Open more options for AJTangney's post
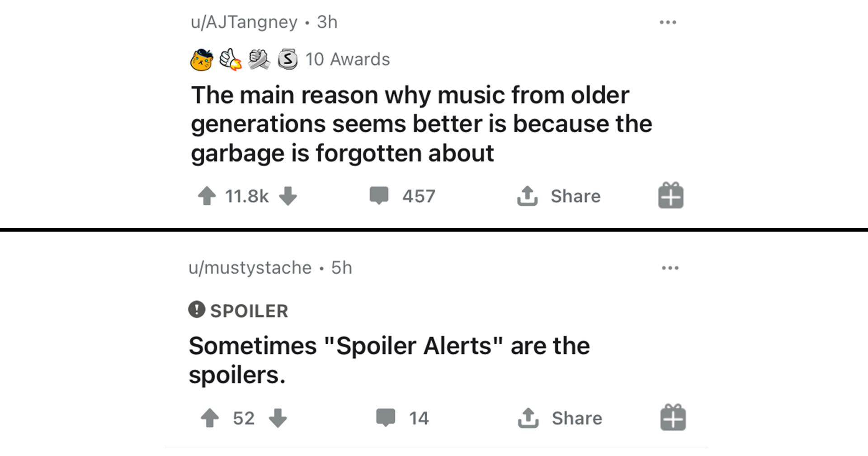868x456 pixels. [668, 22]
